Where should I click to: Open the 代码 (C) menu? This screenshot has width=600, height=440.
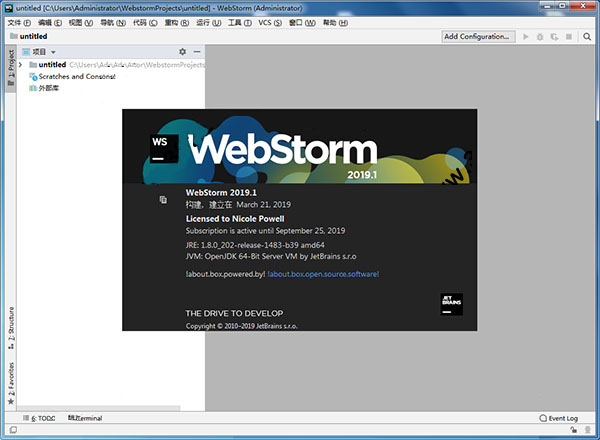(x=145, y=23)
